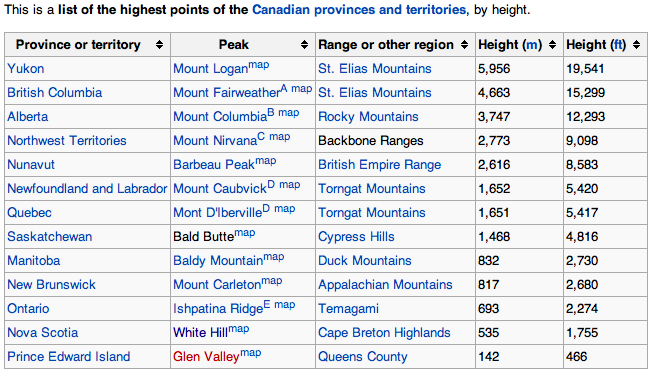This screenshot has height=371, width=649.
Task: Open the Cape Breton Highlands link
Action: point(384,332)
